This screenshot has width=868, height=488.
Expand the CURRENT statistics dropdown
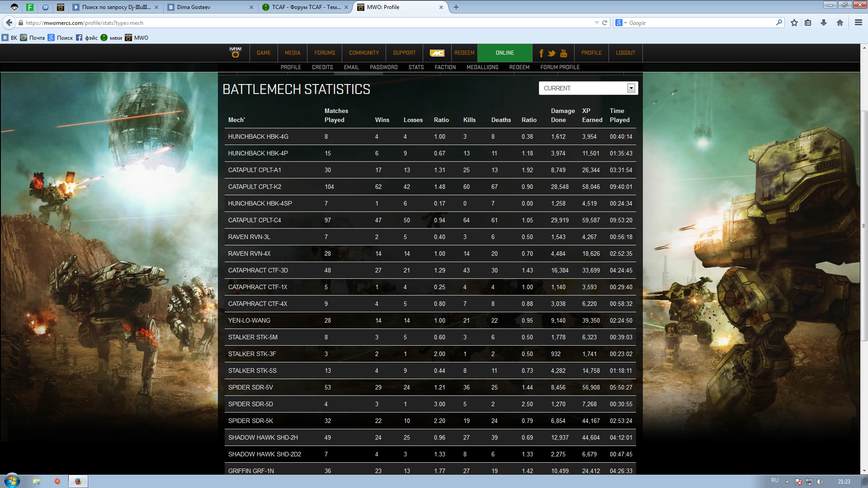point(588,88)
